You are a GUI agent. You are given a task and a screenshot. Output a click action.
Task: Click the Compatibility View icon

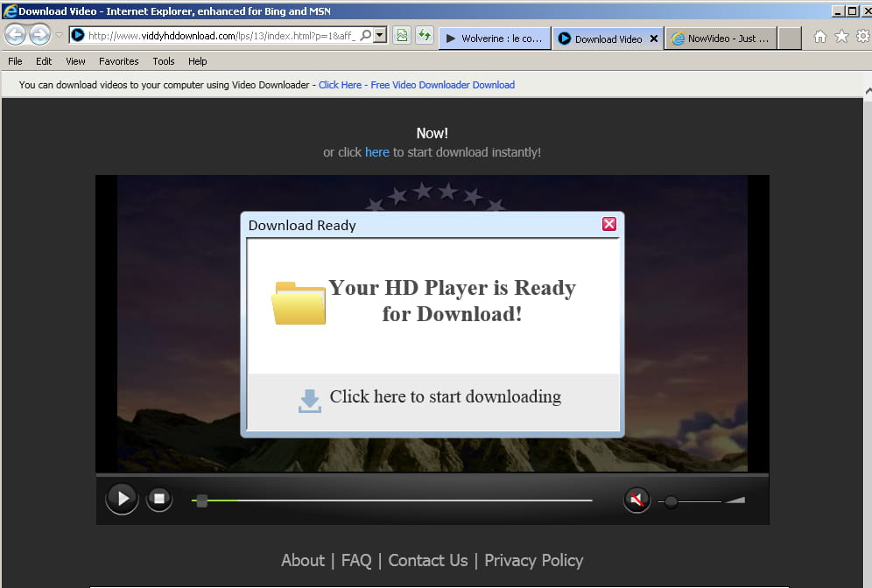click(402, 36)
